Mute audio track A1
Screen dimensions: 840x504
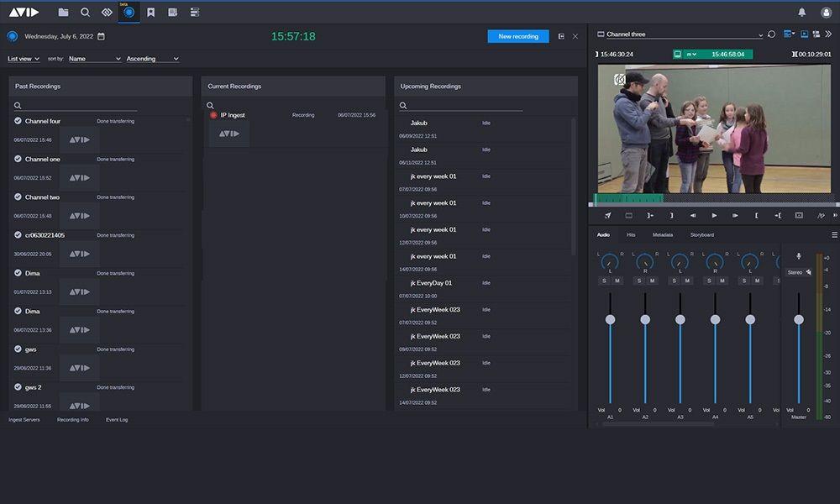pos(617,281)
